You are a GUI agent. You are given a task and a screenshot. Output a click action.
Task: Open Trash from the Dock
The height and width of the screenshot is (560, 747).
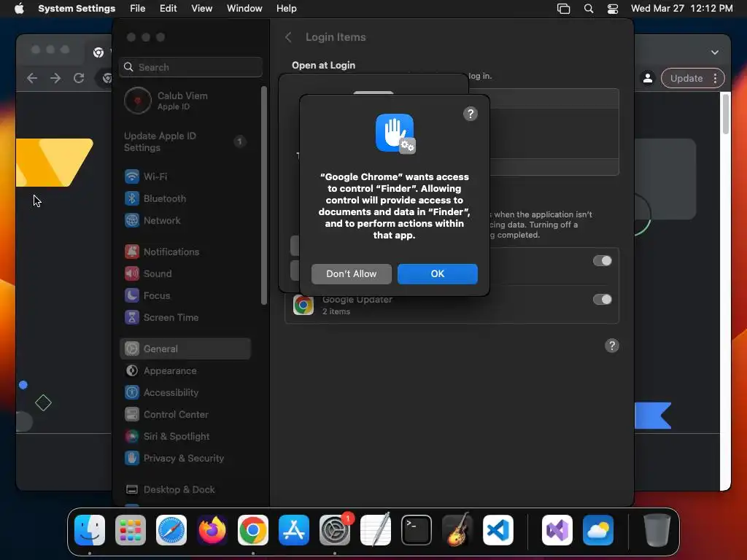[x=657, y=530]
